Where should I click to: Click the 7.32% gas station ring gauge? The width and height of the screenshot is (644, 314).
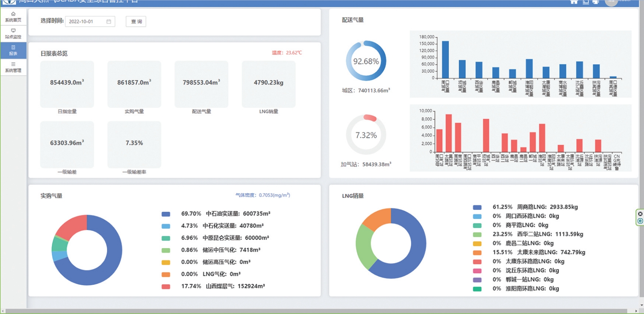tap(366, 135)
